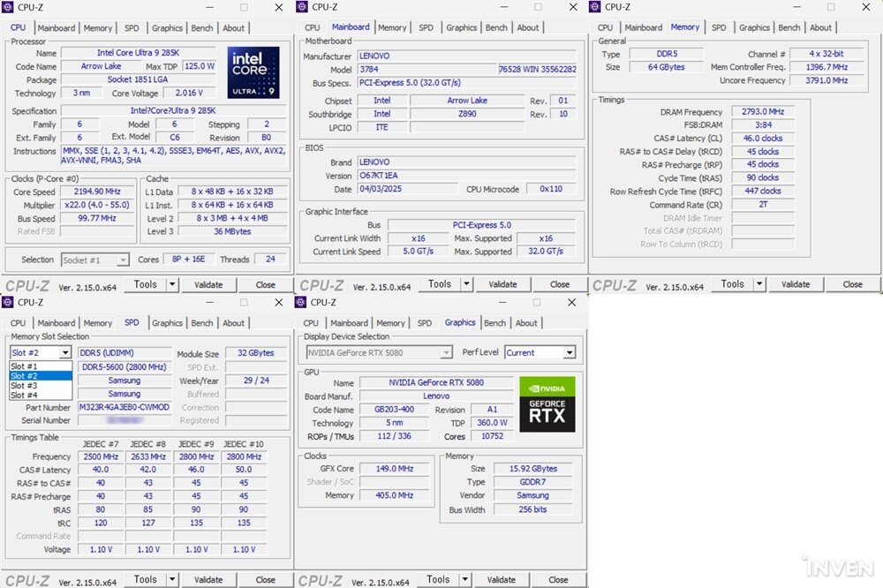Click the CPU-Z title icon in the Graphics window
883x588 pixels.
coord(300,303)
